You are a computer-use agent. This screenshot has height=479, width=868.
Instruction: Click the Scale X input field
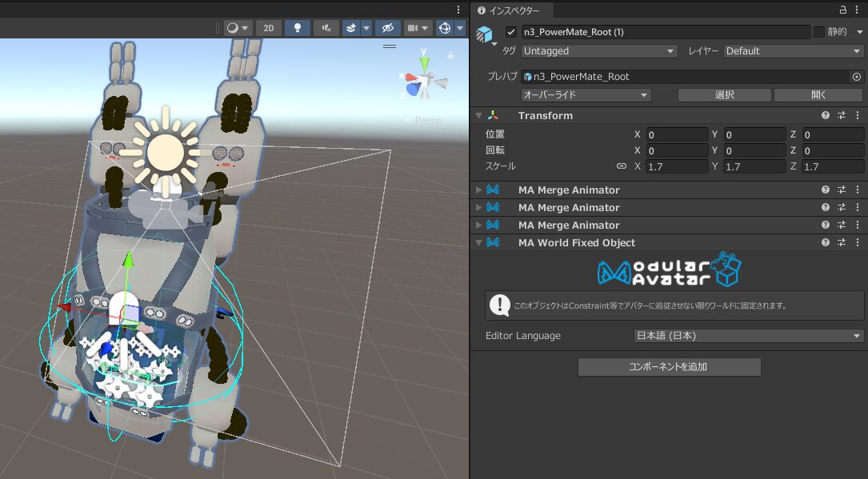coord(677,166)
